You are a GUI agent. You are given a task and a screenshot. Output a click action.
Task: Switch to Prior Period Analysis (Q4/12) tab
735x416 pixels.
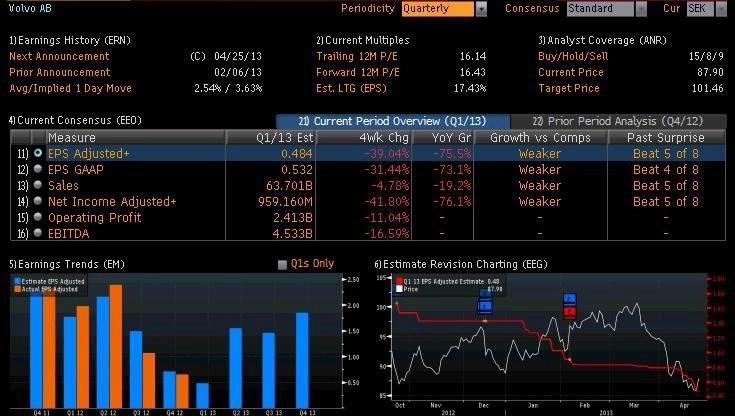click(x=618, y=121)
